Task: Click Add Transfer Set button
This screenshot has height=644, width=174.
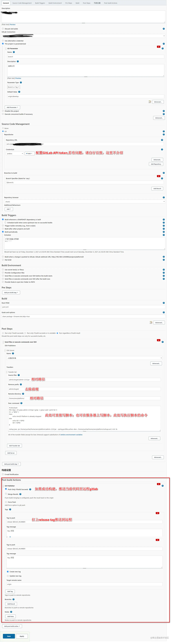Action: 14,446
